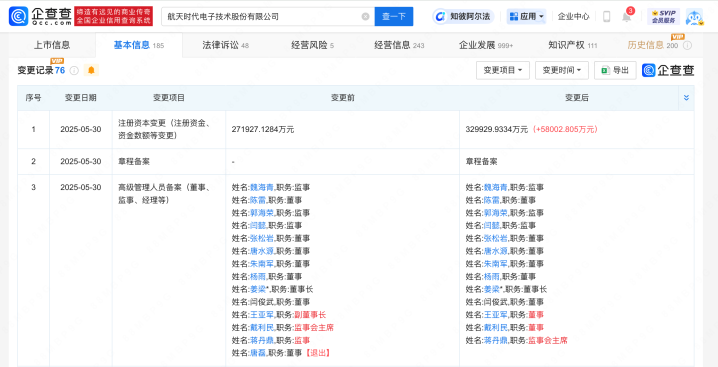Open 郭海荣 link in 变更前 column
The height and width of the screenshot is (367, 718).
click(261, 213)
